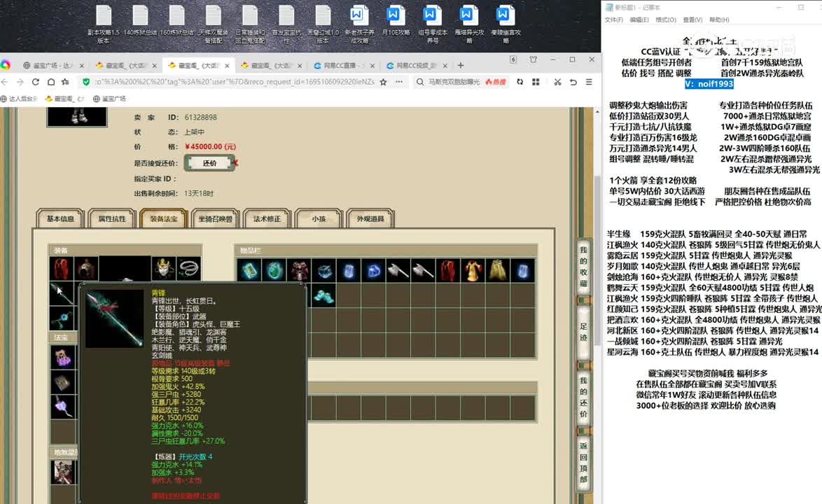Open the 副本攻略1.5版本 desktop file
This screenshot has width=822, height=504.
[103, 24]
